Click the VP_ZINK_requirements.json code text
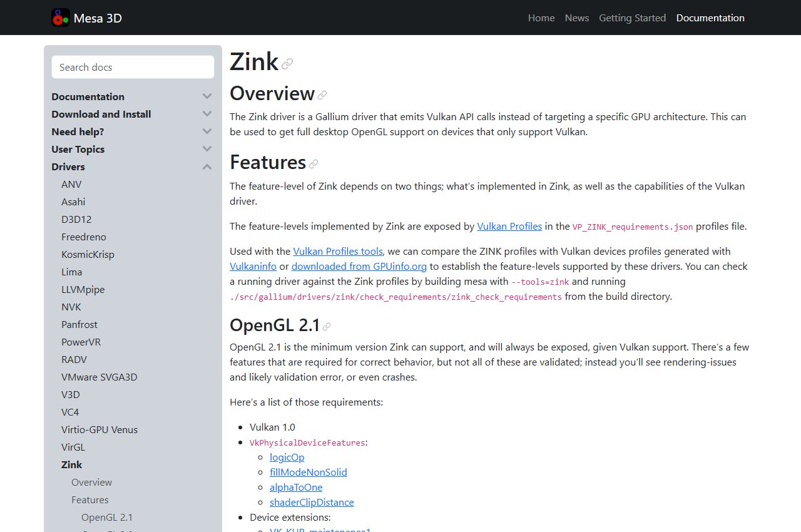Image resolution: width=801 pixels, height=532 pixels. pos(633,227)
